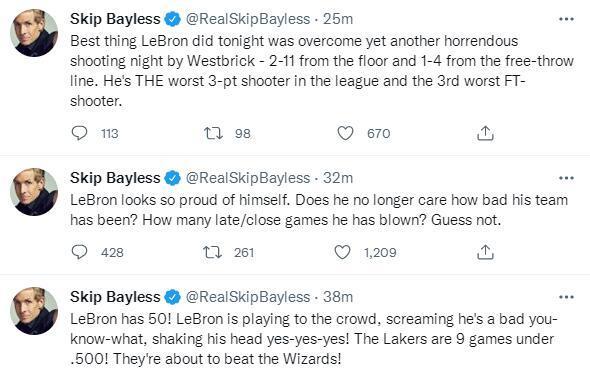The width and height of the screenshot is (590, 376).
Task: Open more options on the 25m tweet
Action: tap(566, 19)
